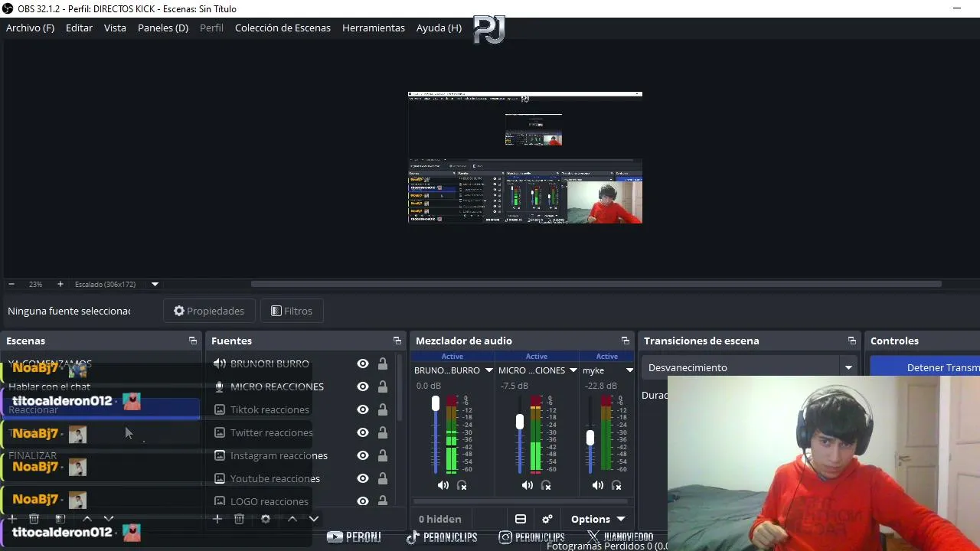Open the Ayuda (H) menu
Screen dimensions: 980x551
coord(439,28)
